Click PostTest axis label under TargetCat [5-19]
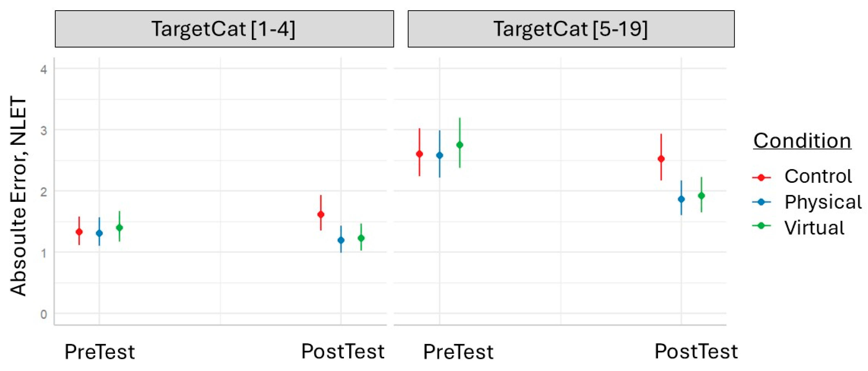 point(696,351)
